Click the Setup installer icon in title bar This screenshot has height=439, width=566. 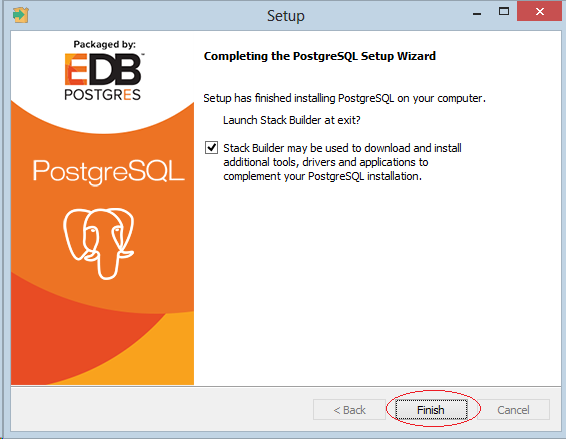[21, 15]
